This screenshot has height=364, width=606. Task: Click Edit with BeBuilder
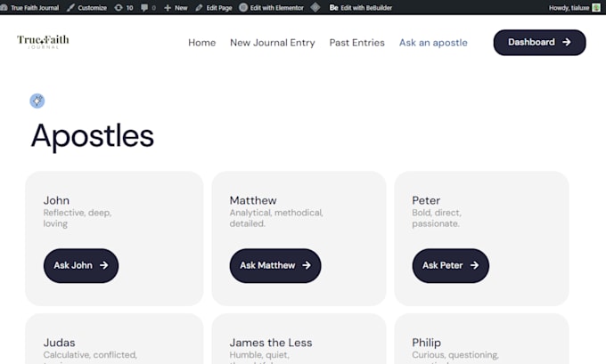click(x=361, y=8)
